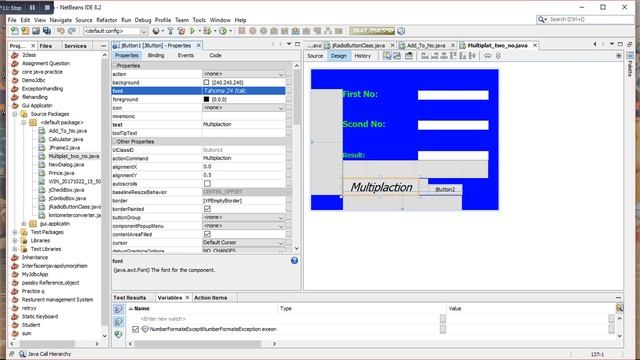Screen dimensions: 640x360
Task: Switch to the Binding tab
Action: [x=156, y=55]
